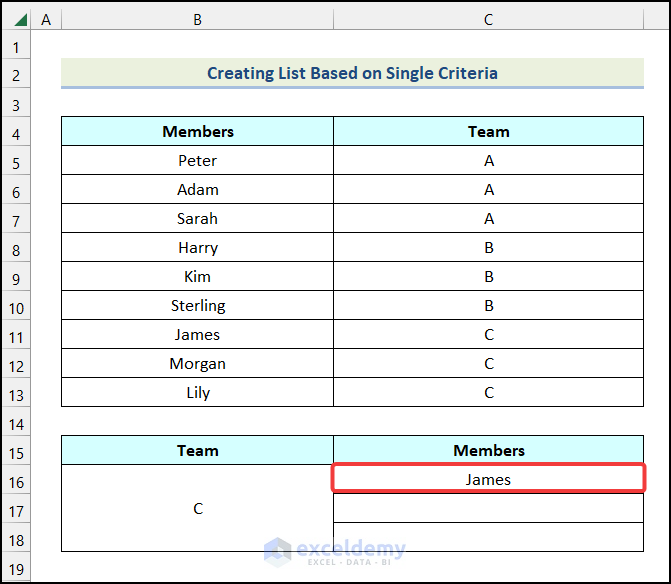Select row 11 header
The image size is (671, 584).
(x=16, y=335)
